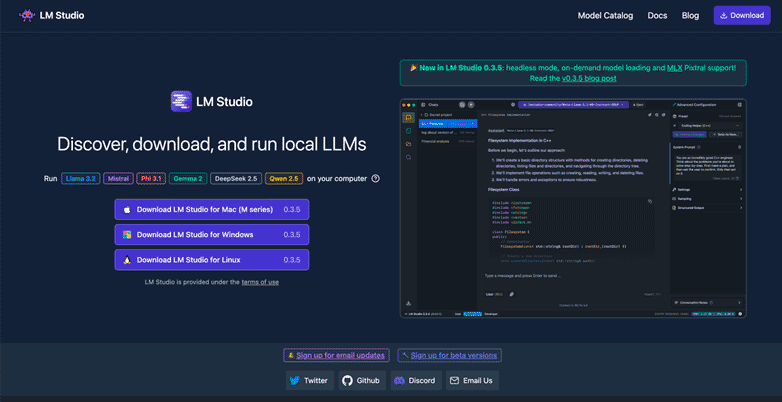Image resolution: width=782 pixels, height=402 pixels.
Task: Open the Discord link
Action: pyautogui.click(x=415, y=381)
